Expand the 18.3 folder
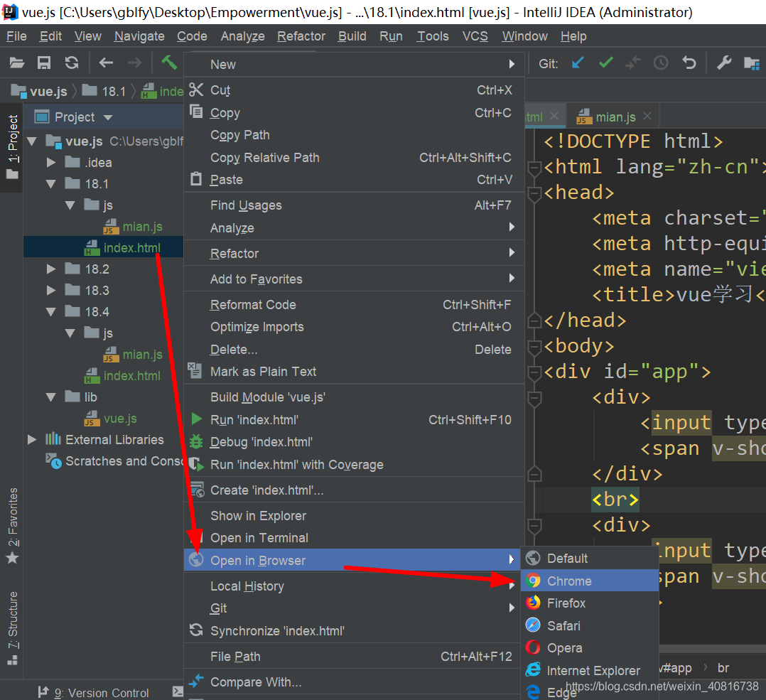Image resolution: width=766 pixels, height=700 pixels. [x=51, y=290]
